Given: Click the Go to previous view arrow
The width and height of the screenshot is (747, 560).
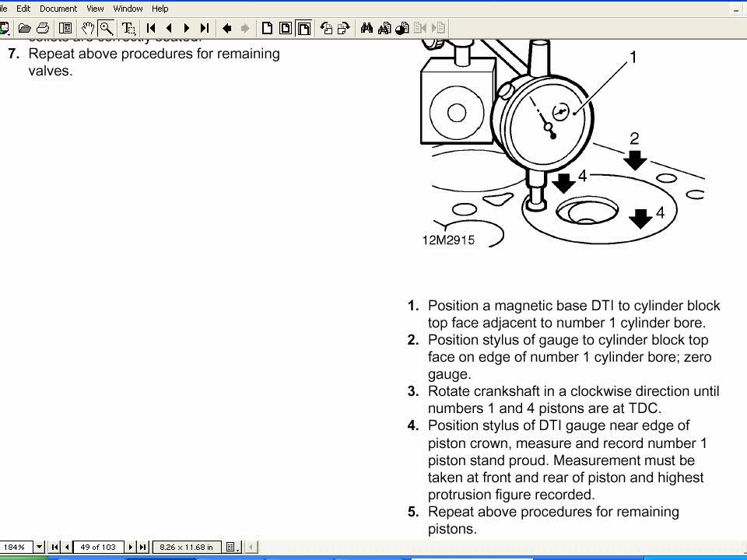Looking at the screenshot, I should click(x=227, y=29).
